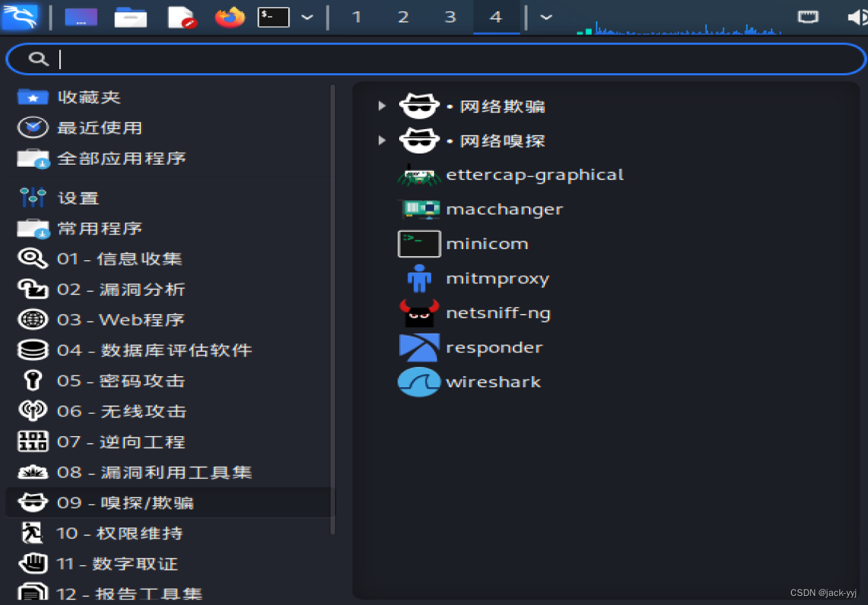This screenshot has height=605, width=868.
Task: Open the 收藏夹 favorites category
Action: click(167, 97)
